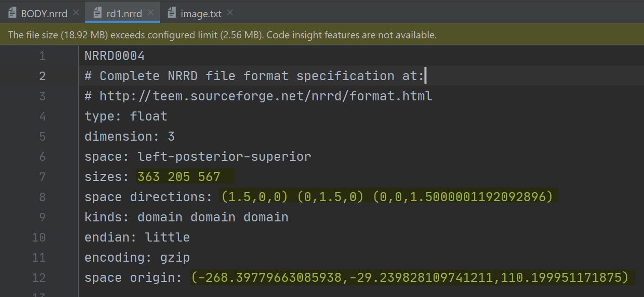
Task: Click the highlighted space directions vectors
Action: [x=387, y=197]
